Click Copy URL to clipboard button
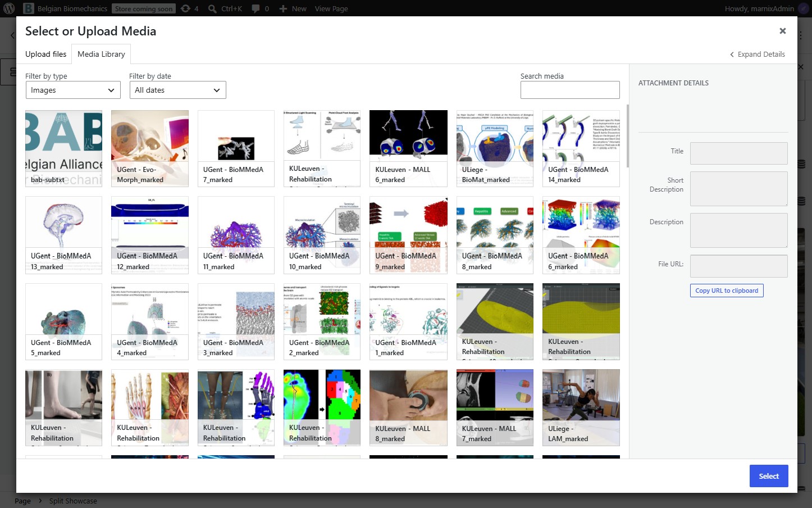This screenshot has width=812, height=508. click(x=727, y=291)
